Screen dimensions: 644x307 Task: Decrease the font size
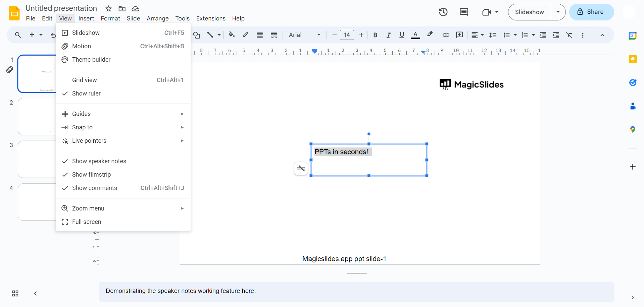[x=334, y=35]
